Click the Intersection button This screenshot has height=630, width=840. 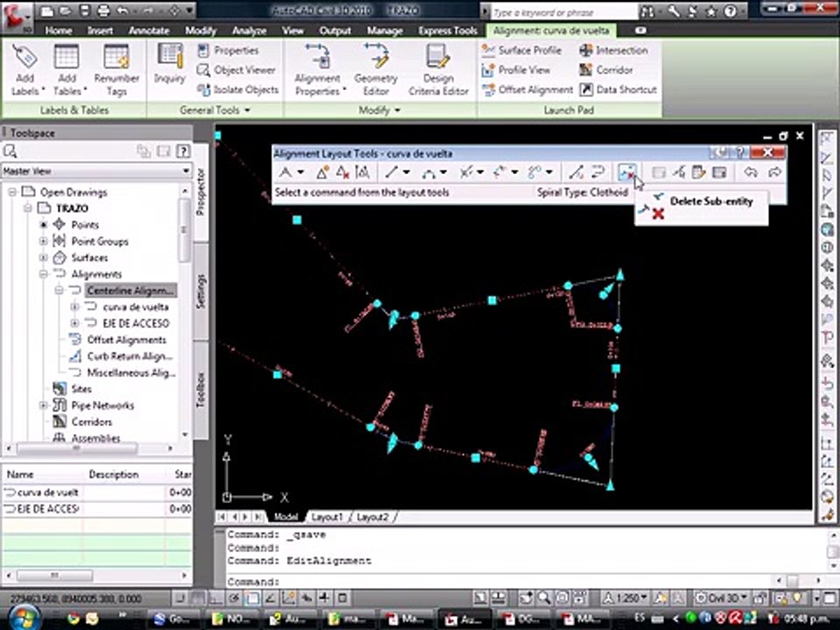pos(613,51)
